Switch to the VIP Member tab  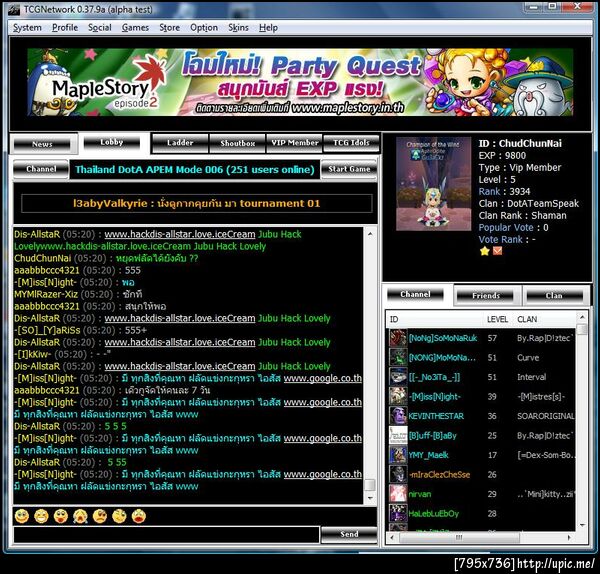295,143
